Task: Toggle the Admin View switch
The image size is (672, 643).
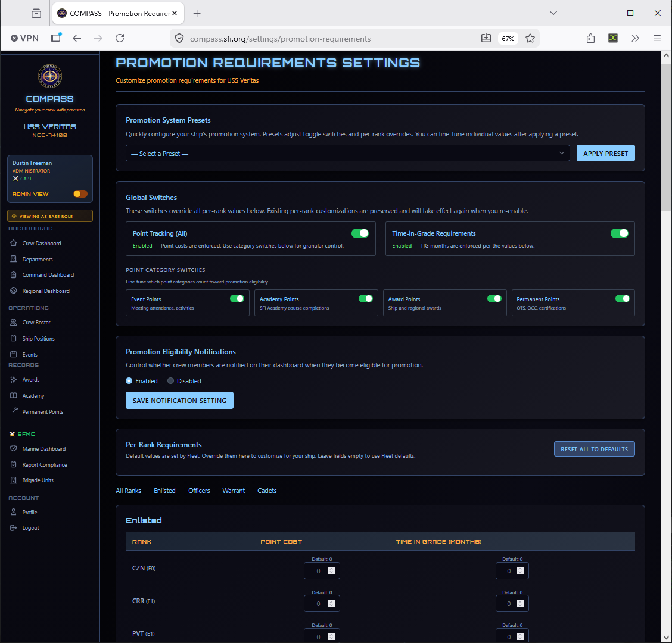Action: pyautogui.click(x=80, y=194)
